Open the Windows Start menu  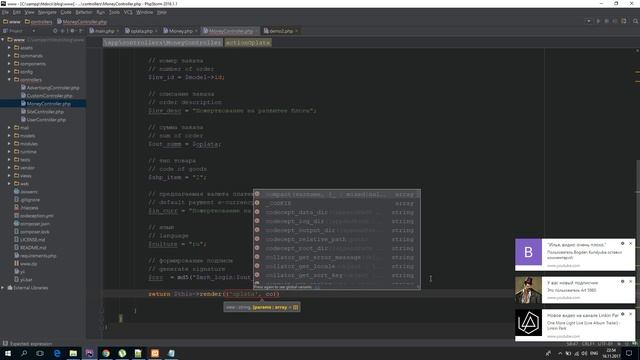(8, 353)
